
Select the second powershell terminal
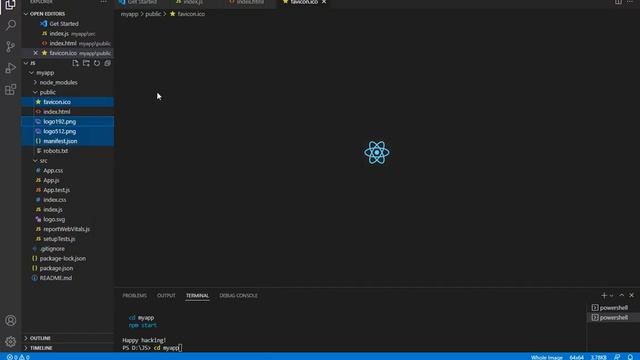pos(613,318)
